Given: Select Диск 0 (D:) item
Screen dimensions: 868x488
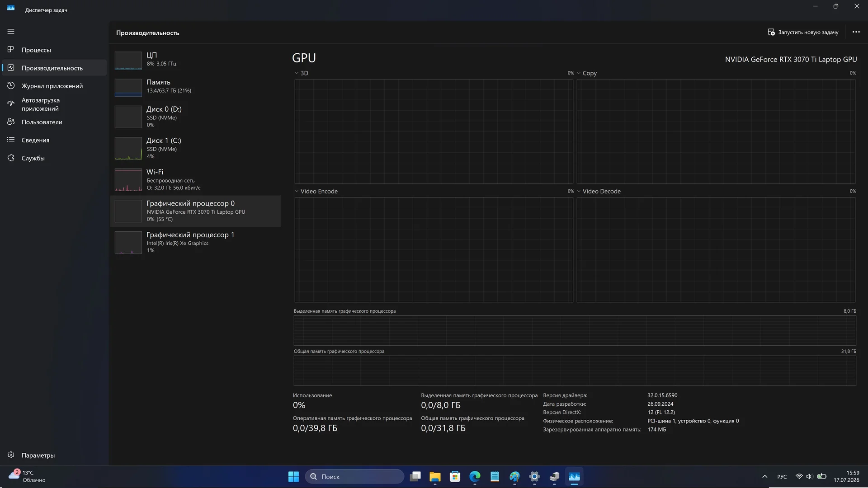Looking at the screenshot, I should click(x=195, y=117).
